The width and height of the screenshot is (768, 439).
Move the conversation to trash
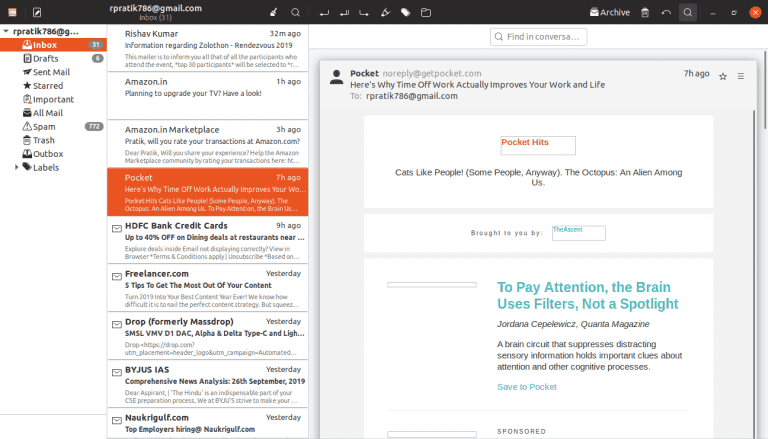(x=645, y=12)
